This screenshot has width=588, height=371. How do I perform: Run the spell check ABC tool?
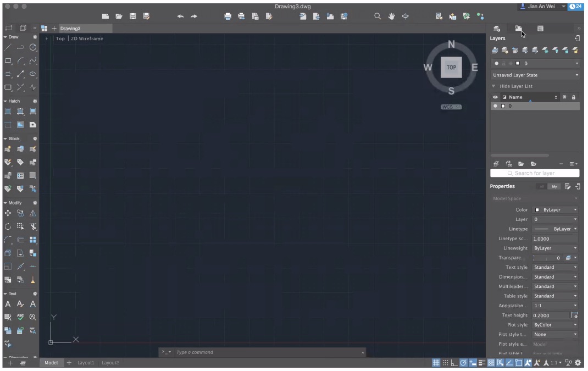coord(20,317)
